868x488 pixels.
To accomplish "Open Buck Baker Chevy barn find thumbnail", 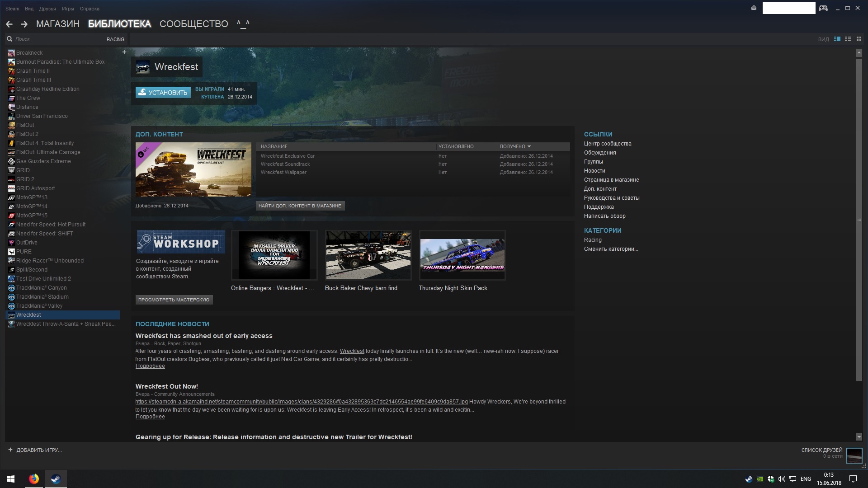I will (x=368, y=255).
